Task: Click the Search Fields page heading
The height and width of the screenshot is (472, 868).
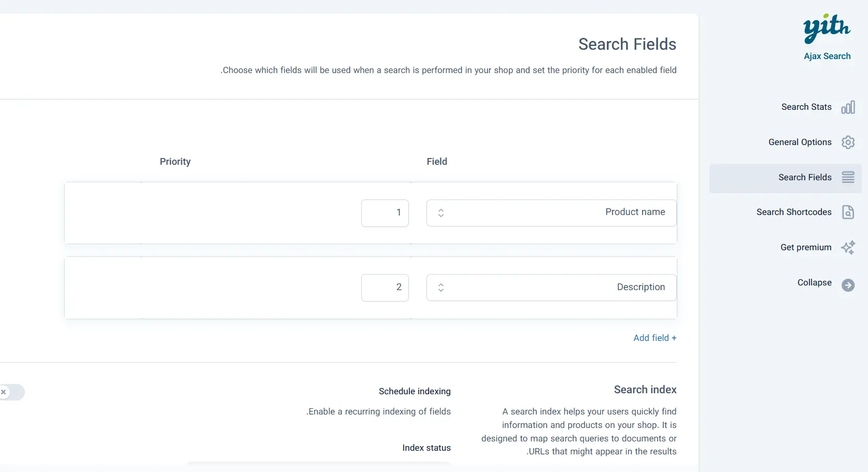Action: [628, 44]
